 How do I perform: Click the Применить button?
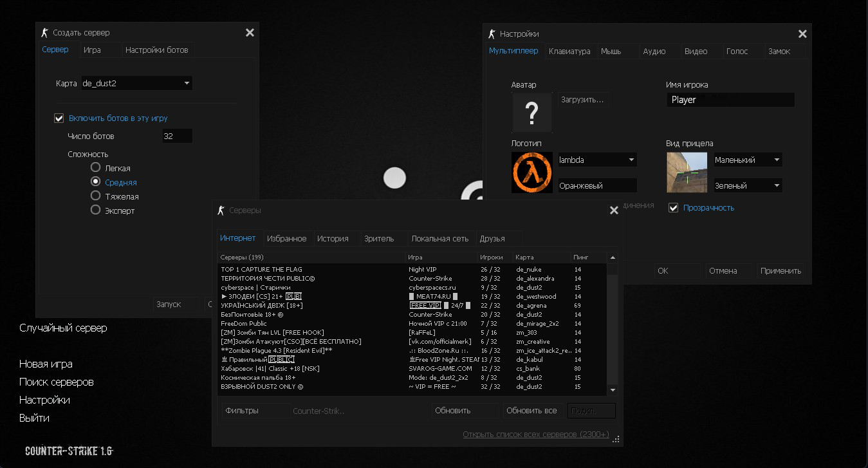coord(780,271)
